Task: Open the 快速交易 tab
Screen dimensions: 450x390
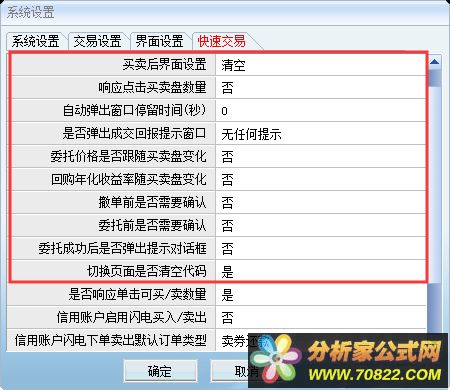Action: tap(222, 41)
